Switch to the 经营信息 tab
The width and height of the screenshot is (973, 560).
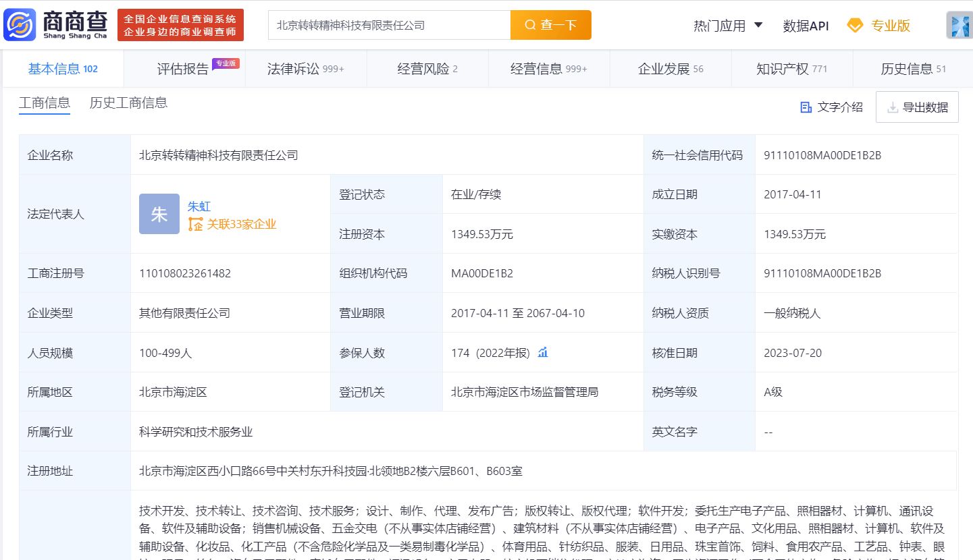coord(549,69)
